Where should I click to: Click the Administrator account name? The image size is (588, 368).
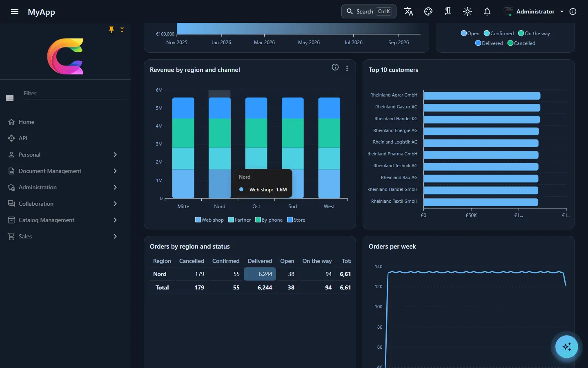coord(535,11)
